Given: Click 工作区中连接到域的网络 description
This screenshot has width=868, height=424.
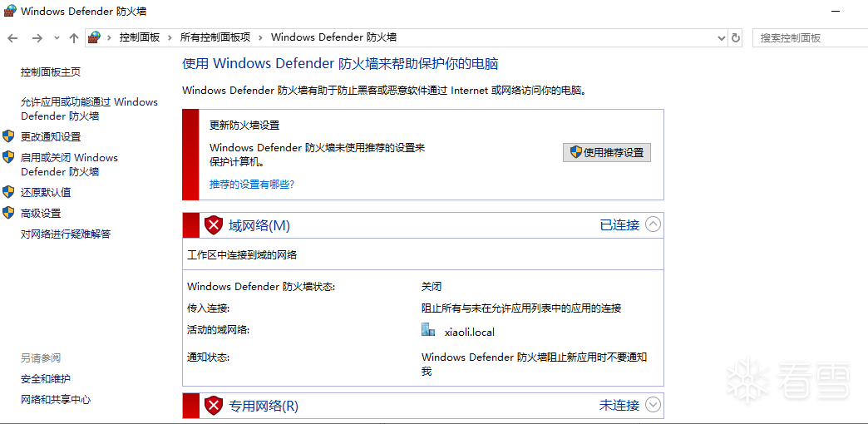Looking at the screenshot, I should coord(243,255).
